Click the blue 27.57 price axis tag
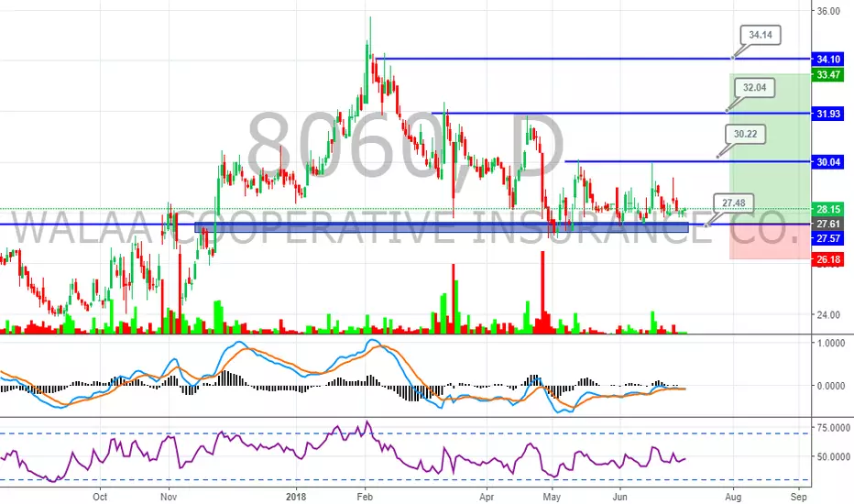 pos(827,238)
